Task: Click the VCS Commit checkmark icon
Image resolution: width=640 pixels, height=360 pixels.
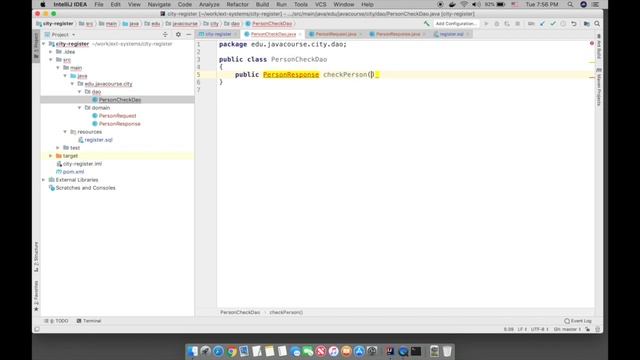Action: coord(553,24)
